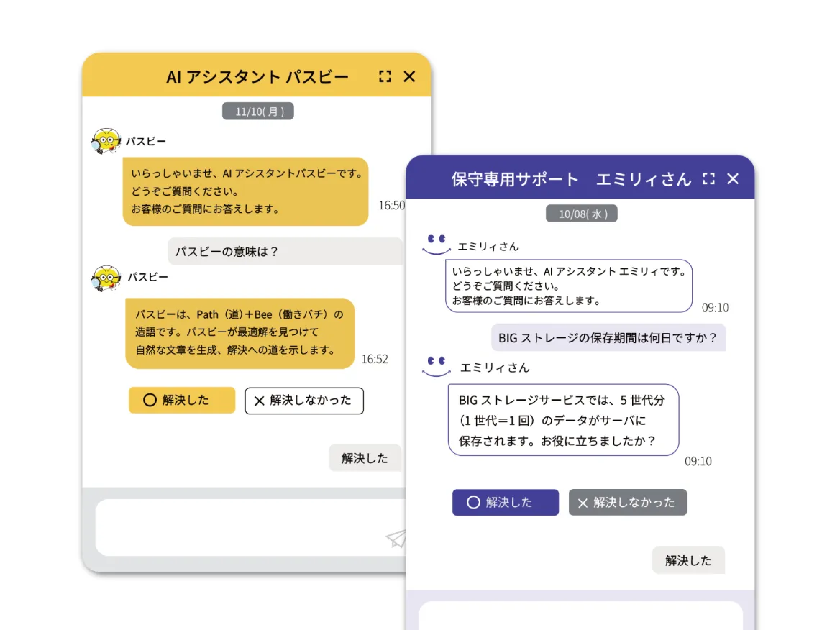
Task: Click the first パスビー bee avatar icon
Action: point(106,141)
